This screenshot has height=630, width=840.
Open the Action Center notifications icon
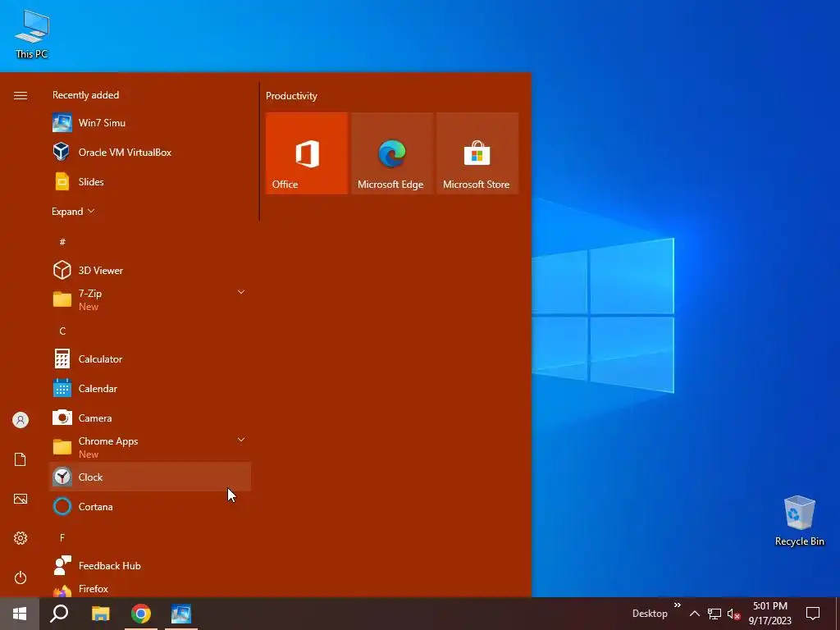pos(813,614)
